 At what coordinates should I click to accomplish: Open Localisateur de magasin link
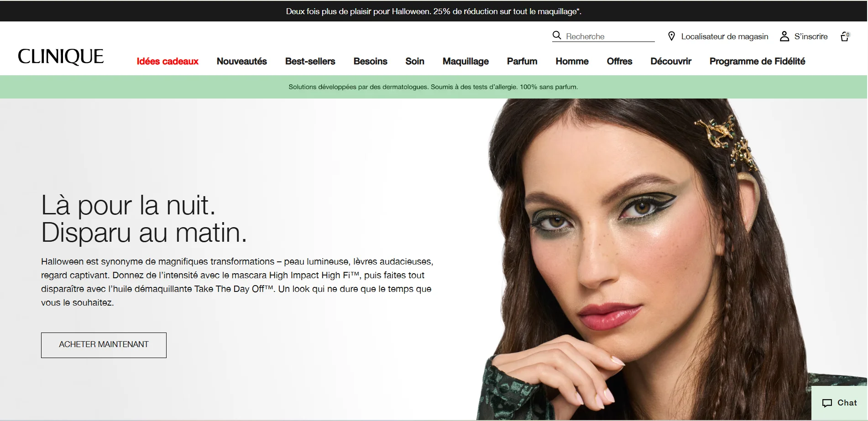pyautogui.click(x=725, y=36)
